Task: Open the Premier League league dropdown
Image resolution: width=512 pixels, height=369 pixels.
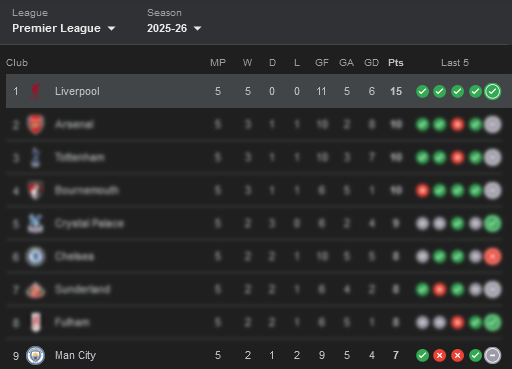Action: [64, 28]
